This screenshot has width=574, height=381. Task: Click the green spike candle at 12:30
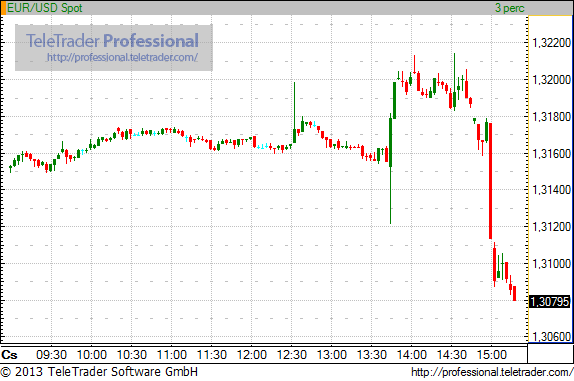[x=294, y=113]
